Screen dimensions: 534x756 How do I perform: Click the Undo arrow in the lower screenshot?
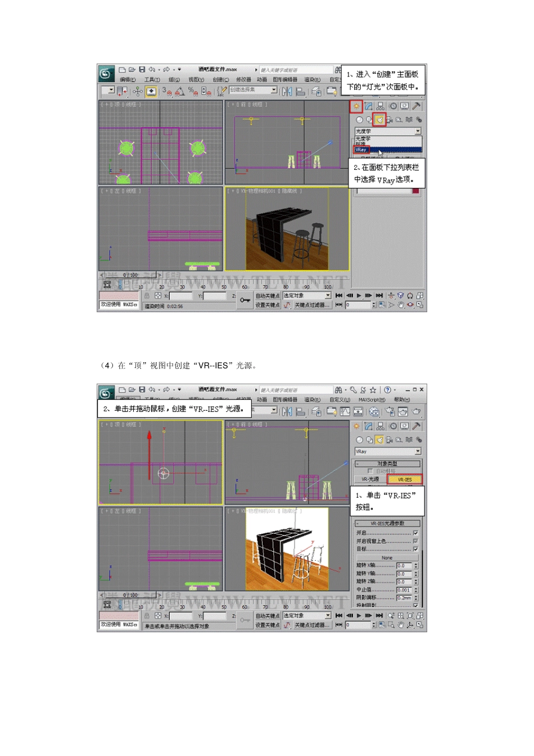click(152, 389)
